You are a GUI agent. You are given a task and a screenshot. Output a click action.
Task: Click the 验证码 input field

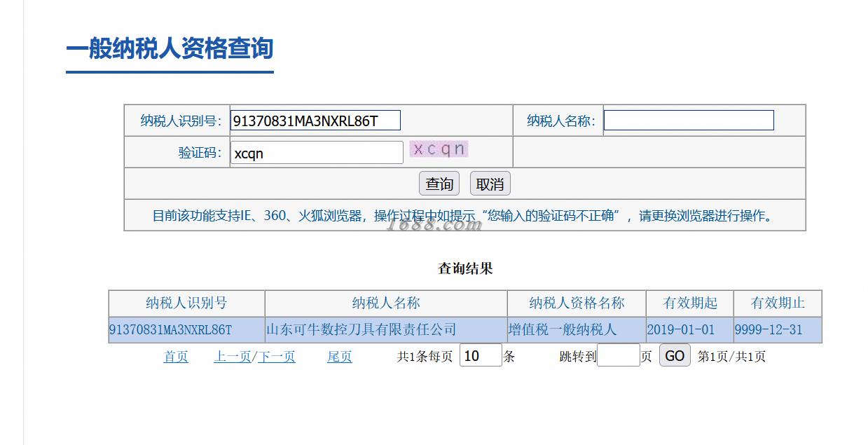click(317, 153)
